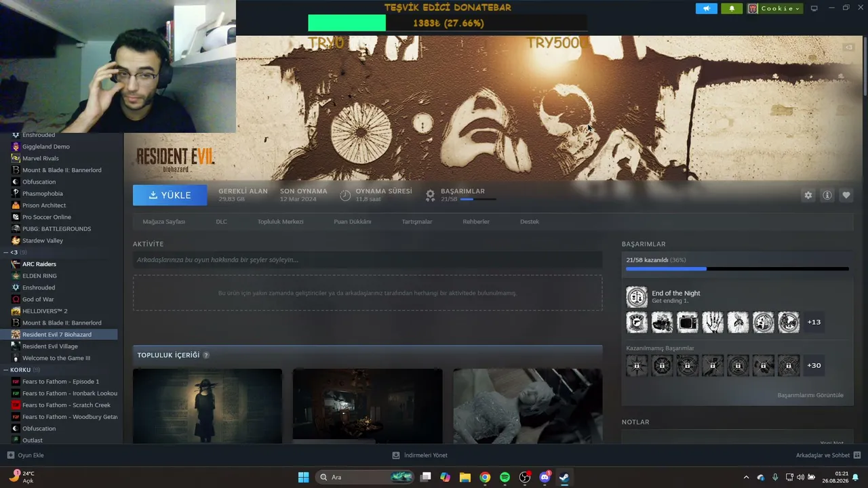
Task: Add game to favorites heart icon
Action: tap(846, 195)
